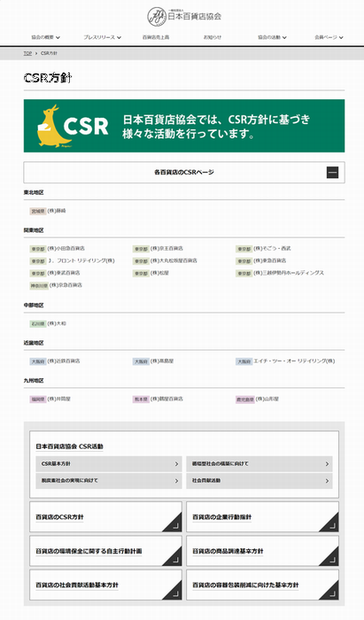The height and width of the screenshot is (620, 364).
Task: Expand the 会員ページ navigation dropdown
Action: click(x=329, y=37)
